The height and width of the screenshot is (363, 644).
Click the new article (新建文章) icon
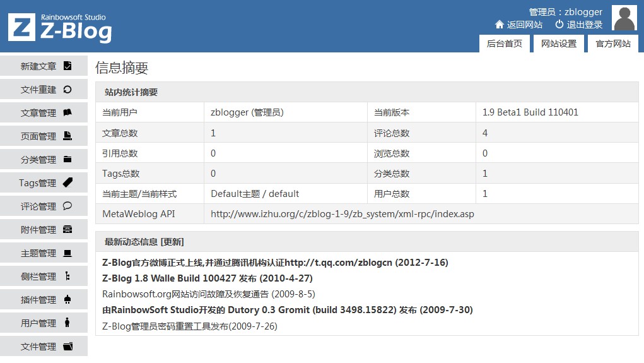tap(67, 66)
